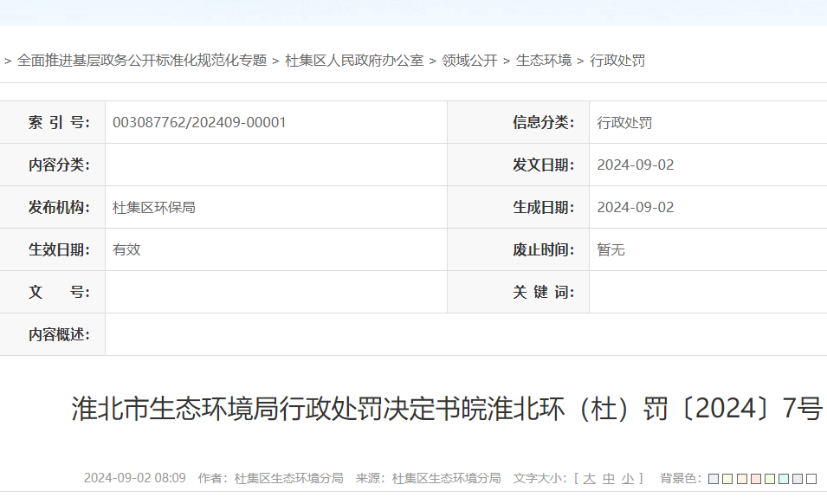Open the 全面推进基层政务公开标准化规范化专题 breadcrumb link

pyautogui.click(x=142, y=61)
